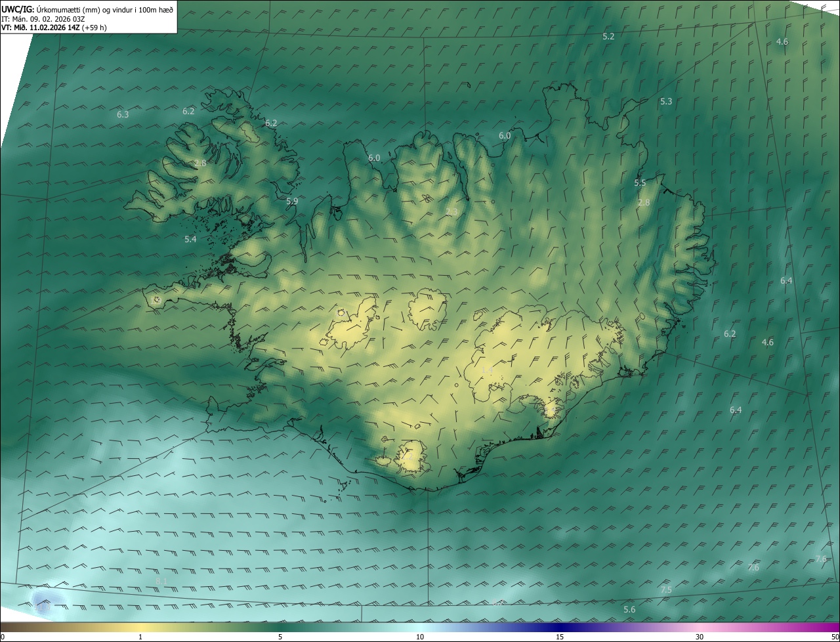Click the 5.2 value label
This screenshot has height=642, width=840.
[x=608, y=36]
